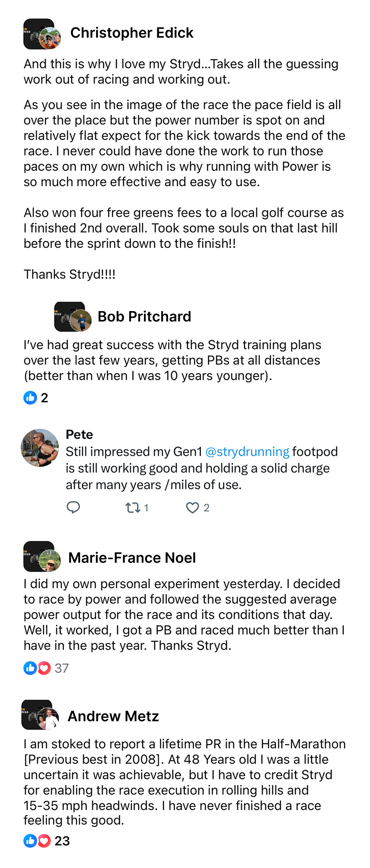Click thumbs-up reaction on Andrew Metz's post
Viewport: 370px width, 868px height.
(x=30, y=841)
